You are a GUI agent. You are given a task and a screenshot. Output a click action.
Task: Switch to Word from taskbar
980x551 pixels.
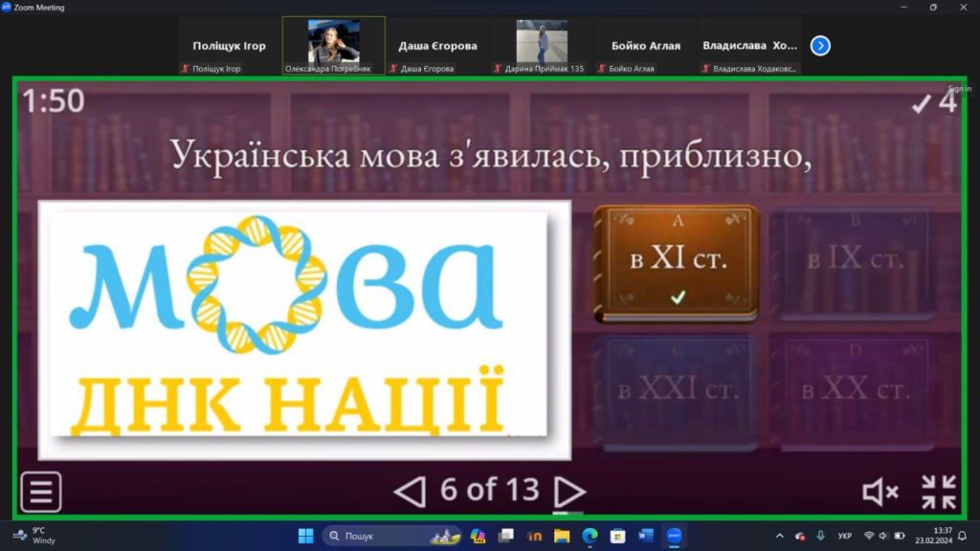click(646, 536)
